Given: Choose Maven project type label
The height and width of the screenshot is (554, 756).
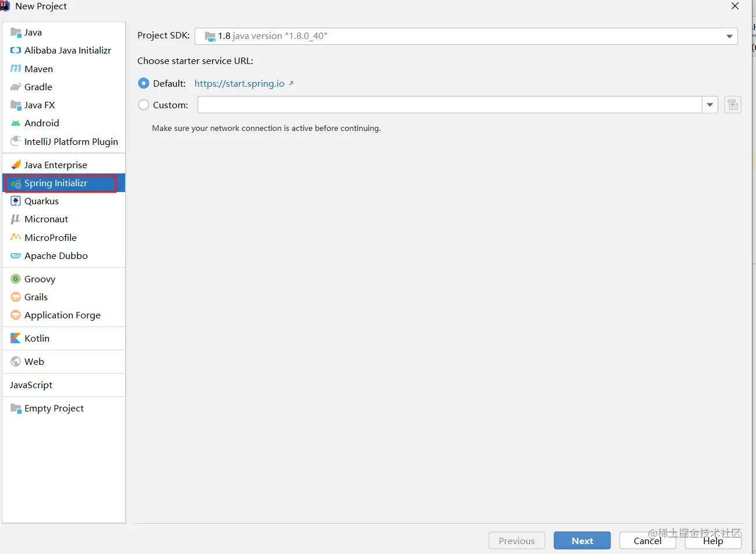Looking at the screenshot, I should click(x=38, y=69).
